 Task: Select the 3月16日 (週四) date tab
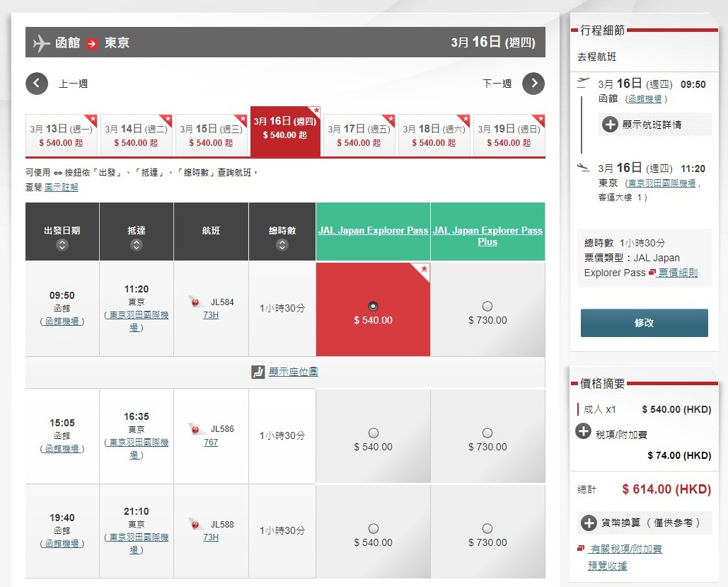tap(285, 132)
